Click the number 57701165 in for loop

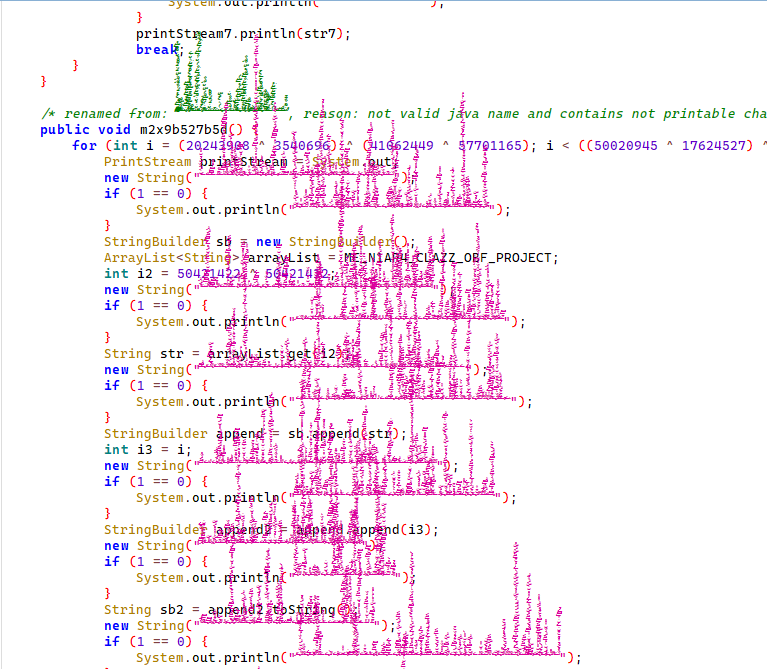(x=490, y=145)
